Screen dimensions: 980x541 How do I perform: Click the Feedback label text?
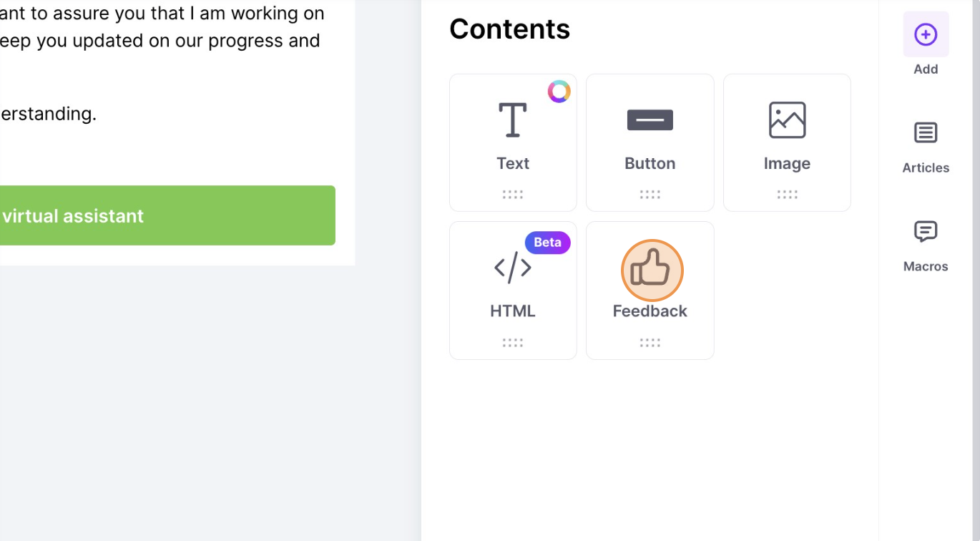(x=650, y=311)
